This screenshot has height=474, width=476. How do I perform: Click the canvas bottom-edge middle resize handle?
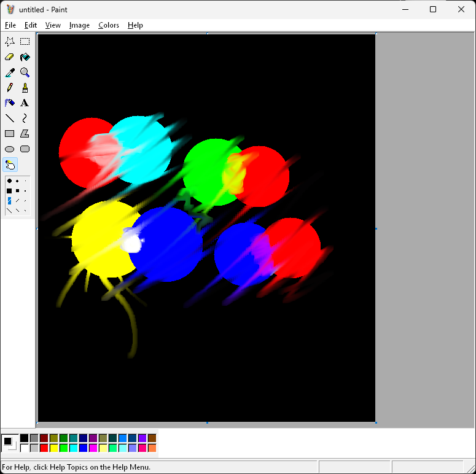click(x=207, y=422)
